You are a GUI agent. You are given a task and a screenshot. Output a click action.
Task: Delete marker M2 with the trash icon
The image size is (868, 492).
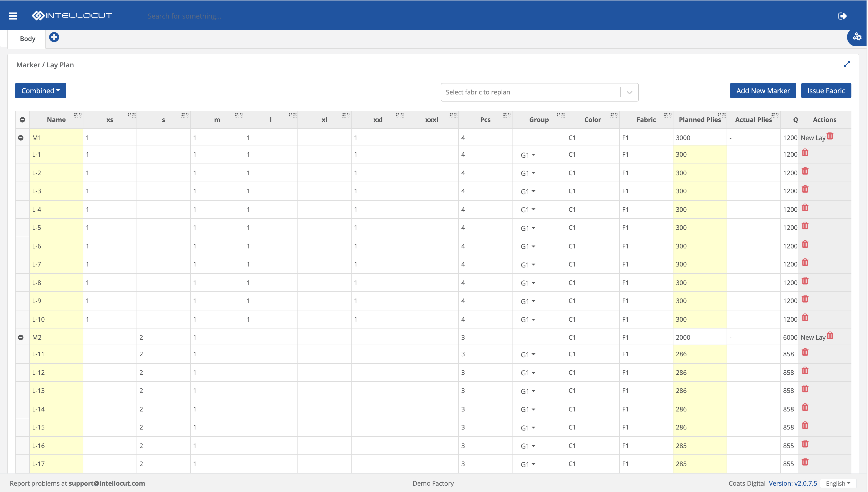(x=830, y=336)
